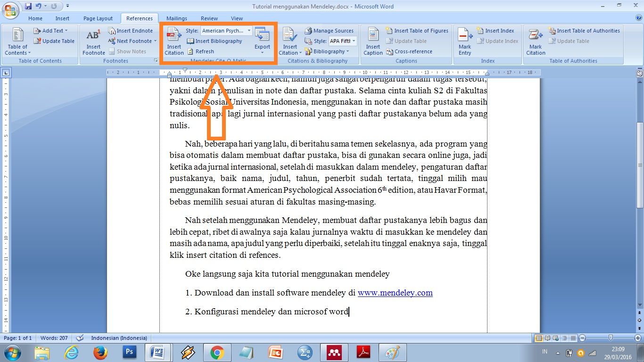The height and width of the screenshot is (362, 644).
Task: Click Indonesian (Indonesia) language indicator
Action: tap(119, 338)
